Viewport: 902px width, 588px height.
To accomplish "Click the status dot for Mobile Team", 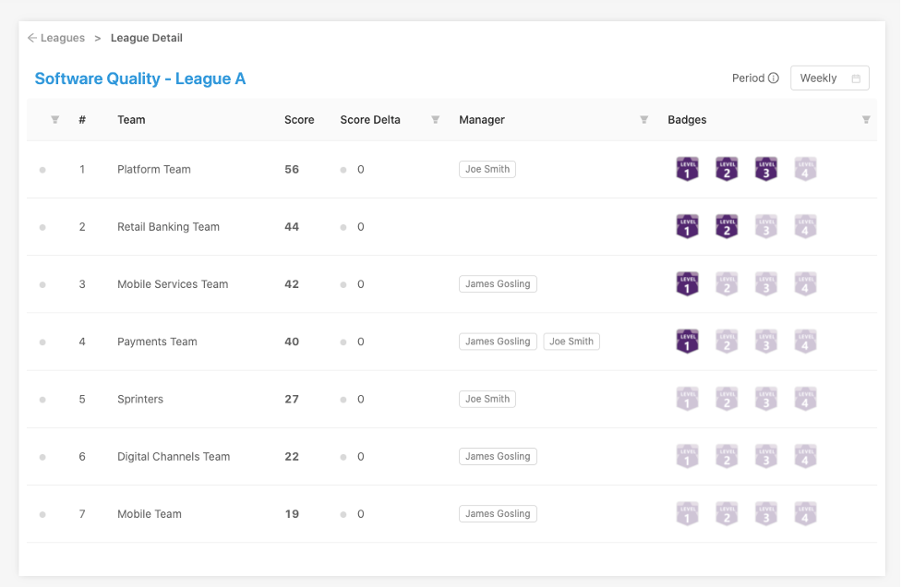I will pyautogui.click(x=42, y=514).
